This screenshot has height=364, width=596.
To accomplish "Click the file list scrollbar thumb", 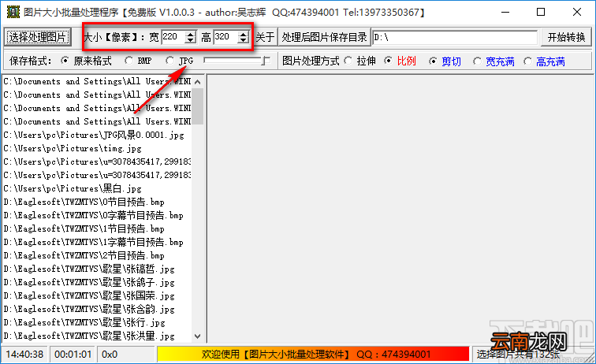I will coord(198,106).
